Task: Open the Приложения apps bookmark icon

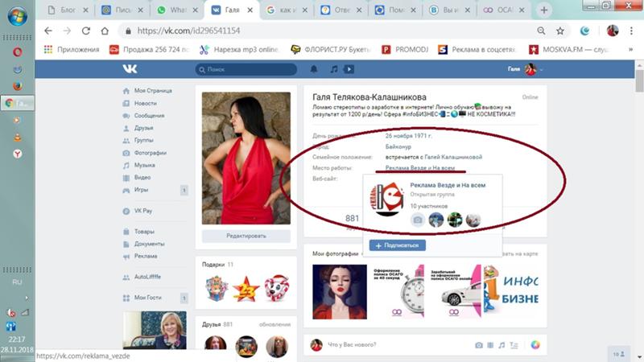Action: tap(48, 49)
